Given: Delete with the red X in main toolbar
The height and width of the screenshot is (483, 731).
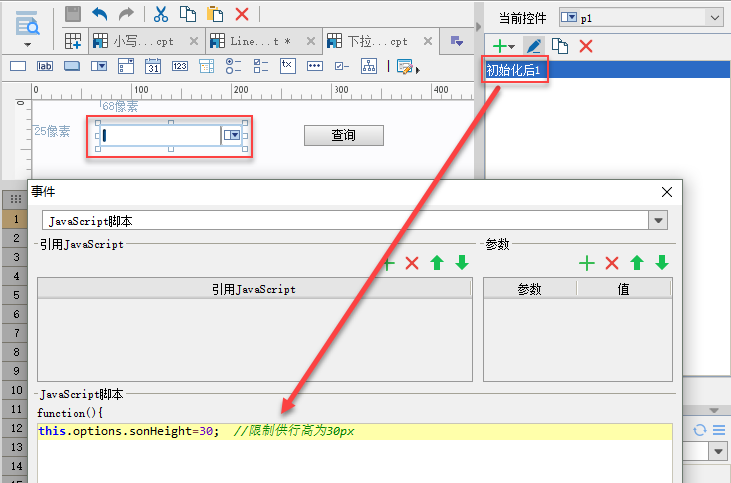Looking at the screenshot, I should (242, 14).
